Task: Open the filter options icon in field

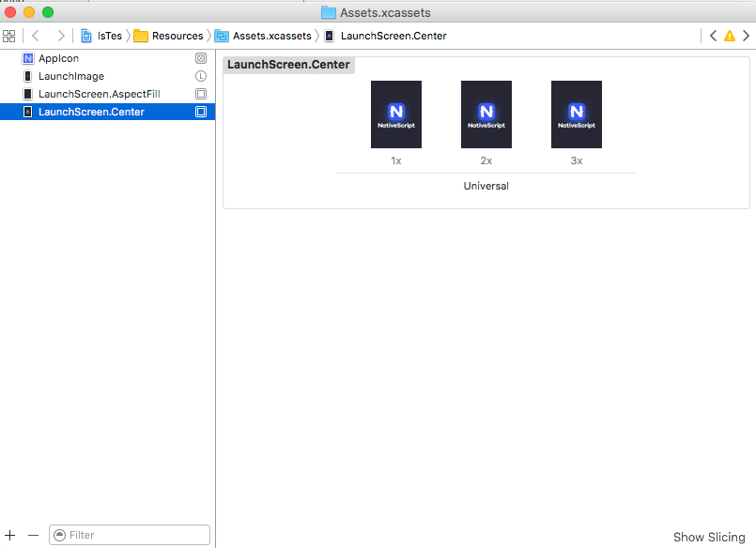Action: click(x=60, y=535)
